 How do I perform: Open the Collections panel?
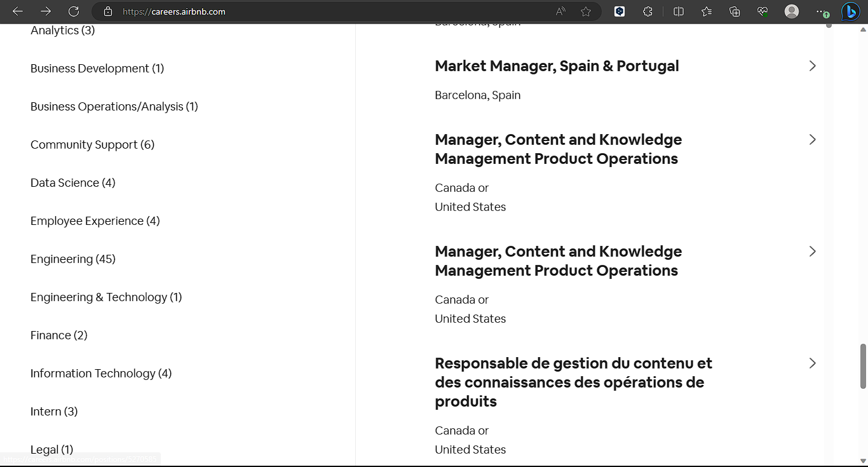(x=735, y=11)
